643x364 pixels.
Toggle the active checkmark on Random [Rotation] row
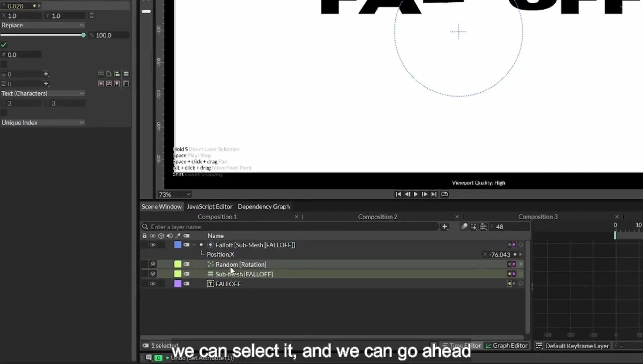click(153, 264)
